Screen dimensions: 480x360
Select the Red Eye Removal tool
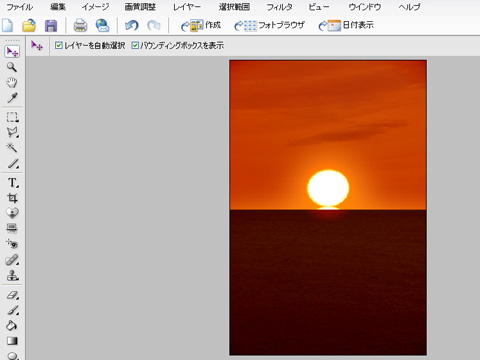(12, 244)
